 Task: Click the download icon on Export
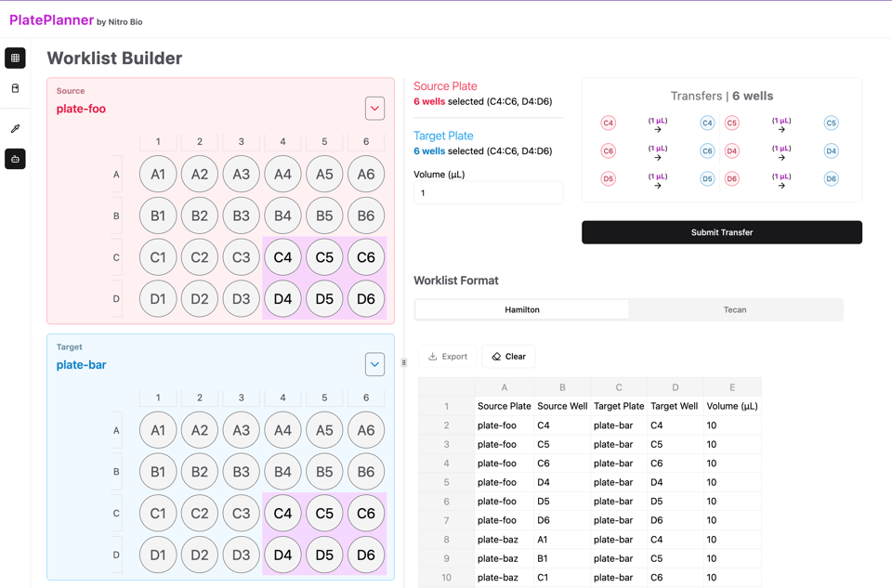click(433, 357)
